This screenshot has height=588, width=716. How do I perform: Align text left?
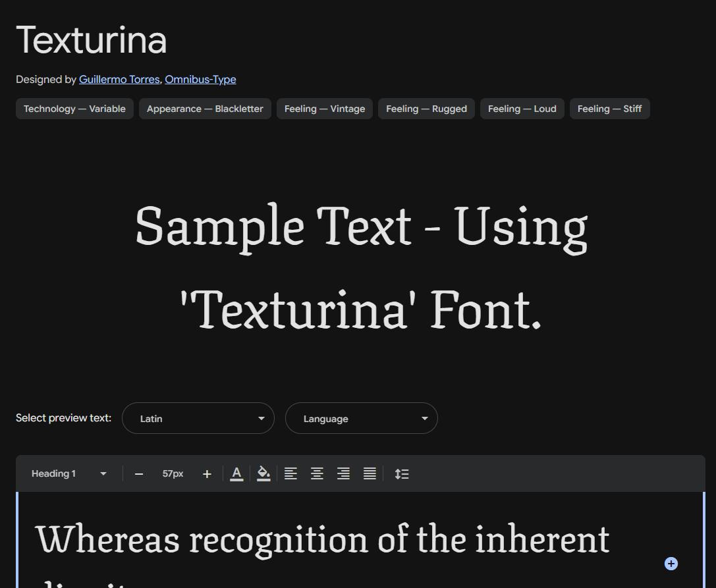tap(291, 474)
